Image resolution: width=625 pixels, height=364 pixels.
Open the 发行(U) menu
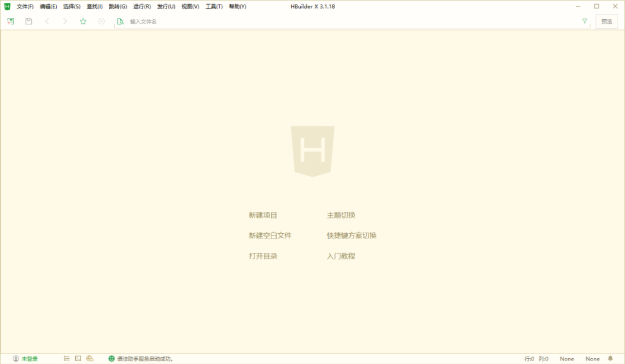(166, 6)
